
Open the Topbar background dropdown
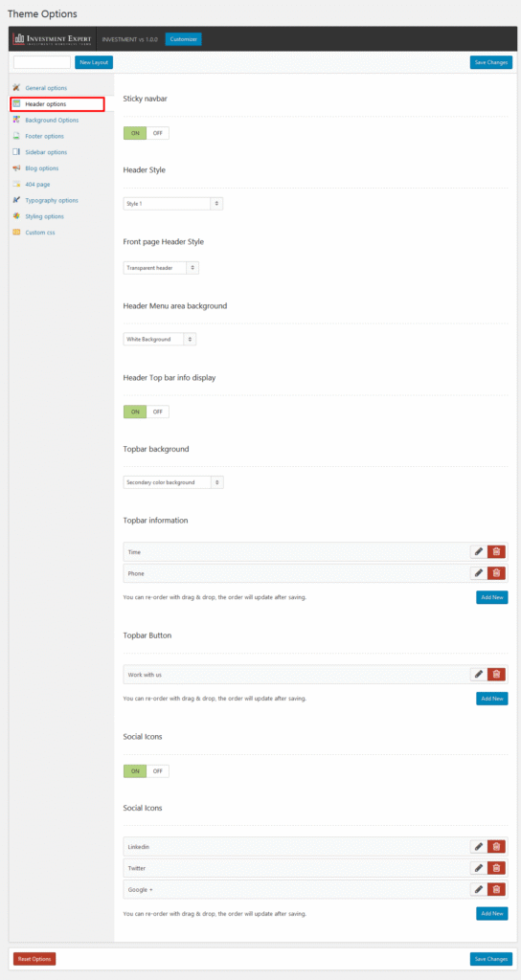(173, 482)
